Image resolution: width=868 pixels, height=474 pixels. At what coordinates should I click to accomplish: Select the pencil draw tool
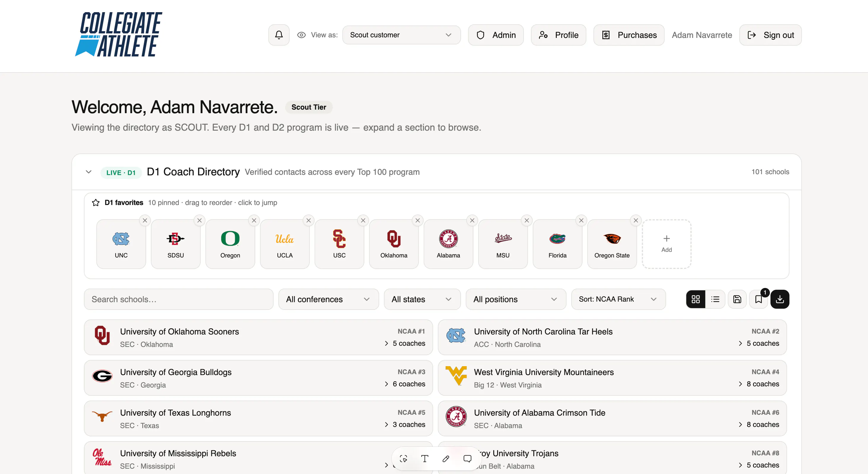click(446, 459)
